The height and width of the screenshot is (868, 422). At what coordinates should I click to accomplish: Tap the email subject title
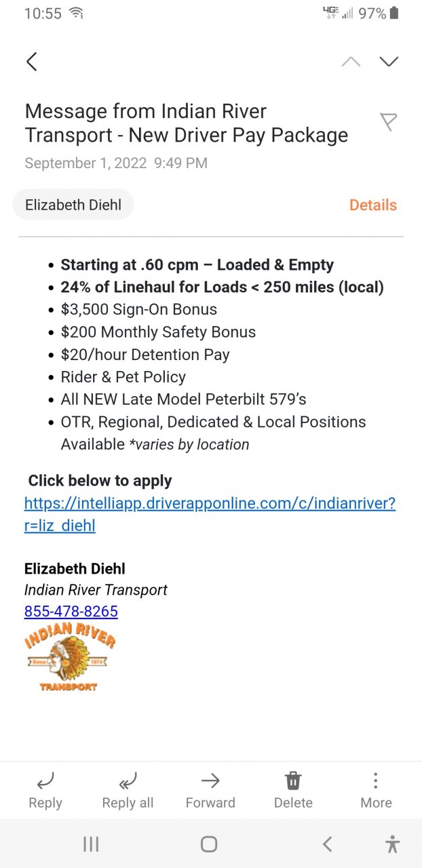(x=187, y=123)
